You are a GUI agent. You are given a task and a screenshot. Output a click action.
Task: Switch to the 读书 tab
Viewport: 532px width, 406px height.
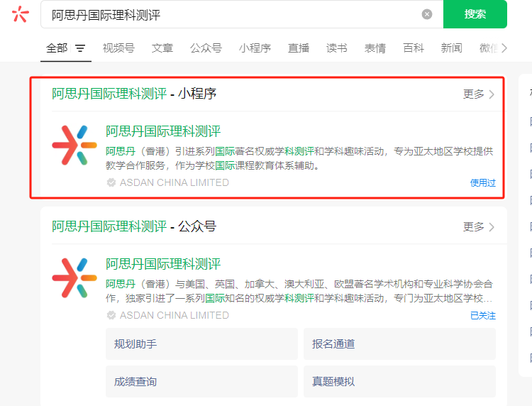coord(336,48)
